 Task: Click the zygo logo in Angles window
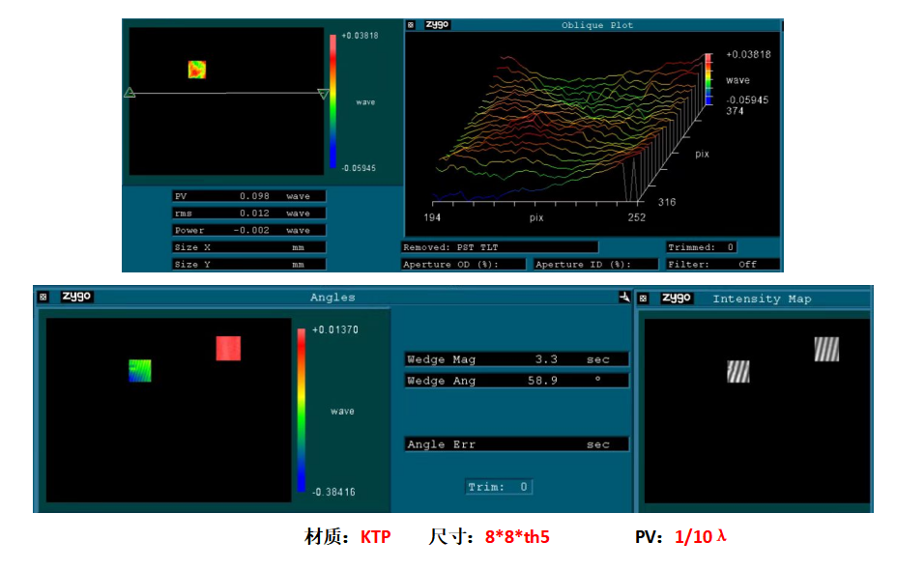76,298
